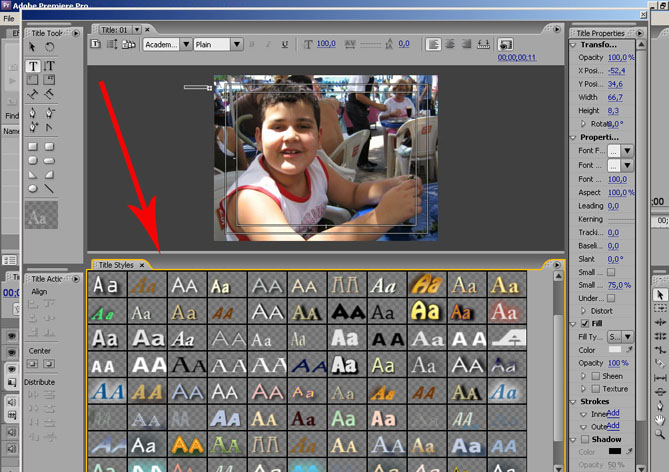The height and width of the screenshot is (472, 669).
Task: Click Add next to Inner strokes
Action: [612, 412]
